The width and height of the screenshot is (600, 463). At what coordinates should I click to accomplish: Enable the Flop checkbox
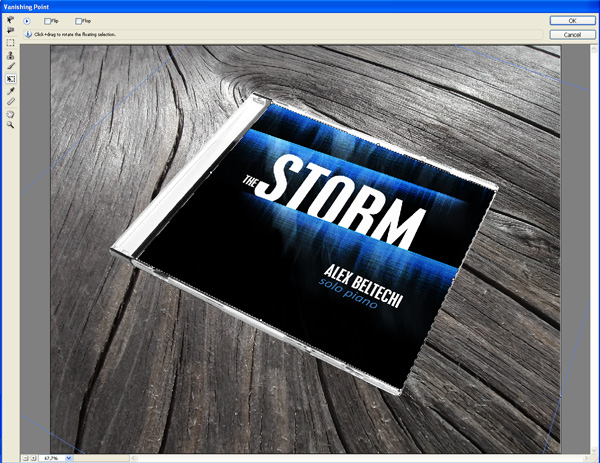(x=78, y=21)
